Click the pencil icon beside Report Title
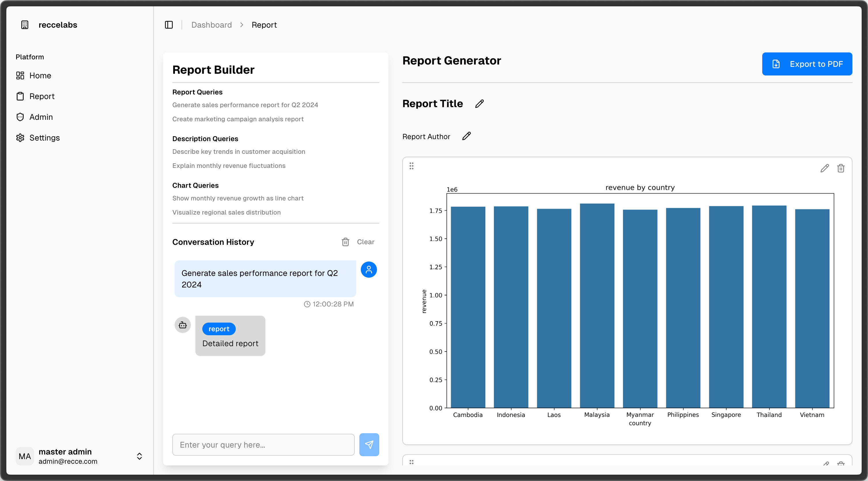Viewport: 868px width, 481px height. click(479, 104)
